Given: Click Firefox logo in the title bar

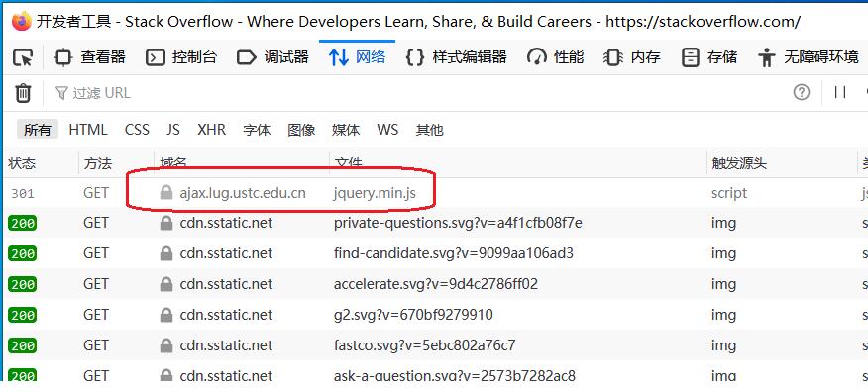Looking at the screenshot, I should tap(22, 21).
